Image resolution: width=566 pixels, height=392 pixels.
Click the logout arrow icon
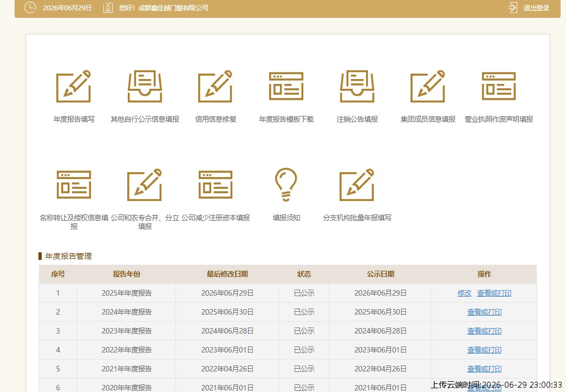(x=512, y=8)
